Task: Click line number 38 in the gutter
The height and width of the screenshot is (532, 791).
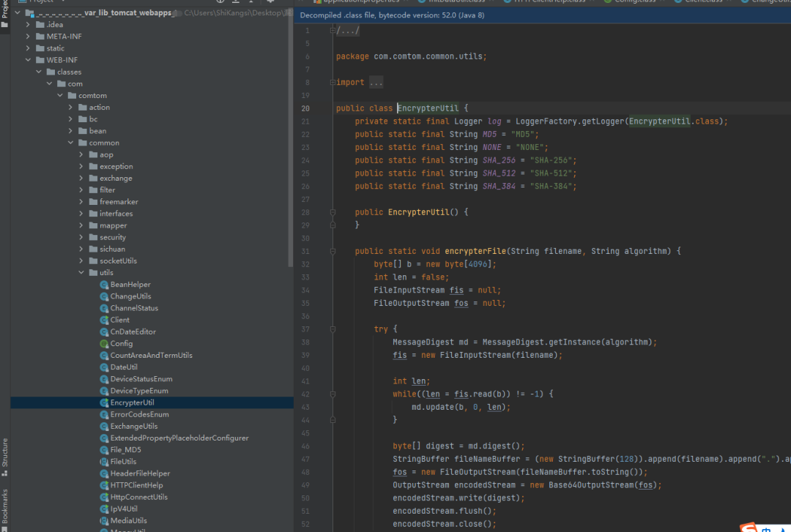Action: [305, 342]
